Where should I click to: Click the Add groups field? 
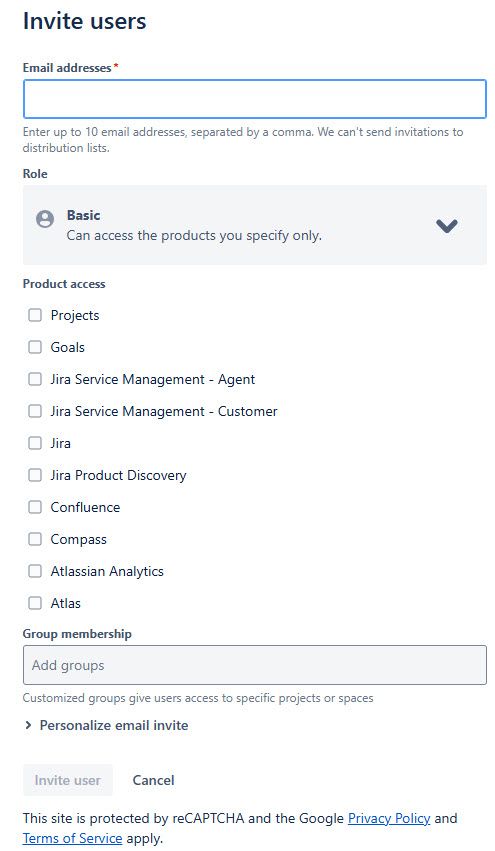coord(255,665)
